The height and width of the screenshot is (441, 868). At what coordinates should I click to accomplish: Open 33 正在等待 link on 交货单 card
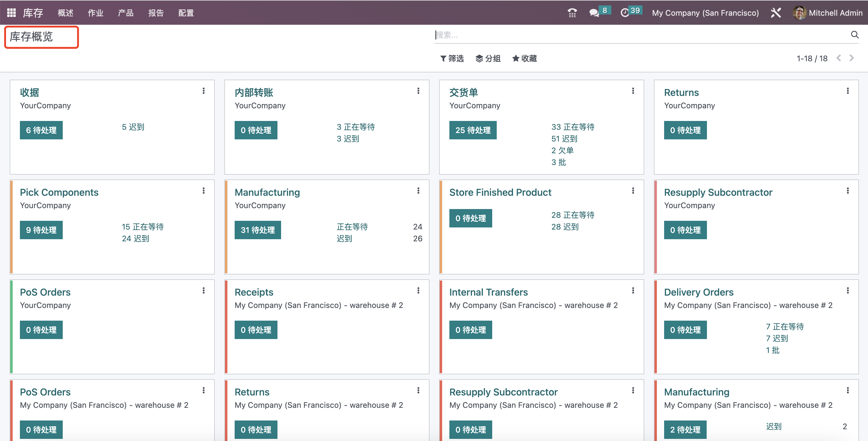pos(573,127)
